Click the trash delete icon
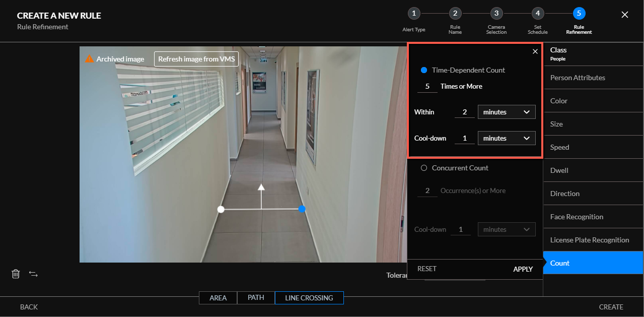This screenshot has height=317, width=644. pos(16,274)
